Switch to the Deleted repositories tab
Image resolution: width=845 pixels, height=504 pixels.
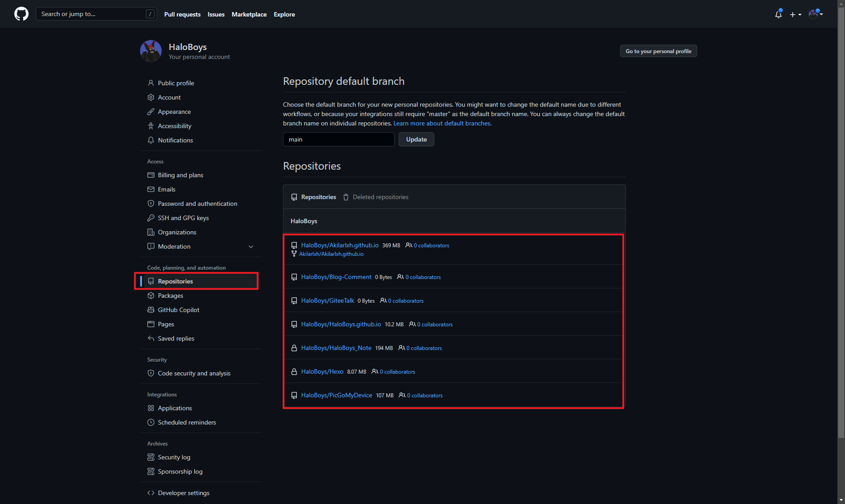click(x=375, y=197)
